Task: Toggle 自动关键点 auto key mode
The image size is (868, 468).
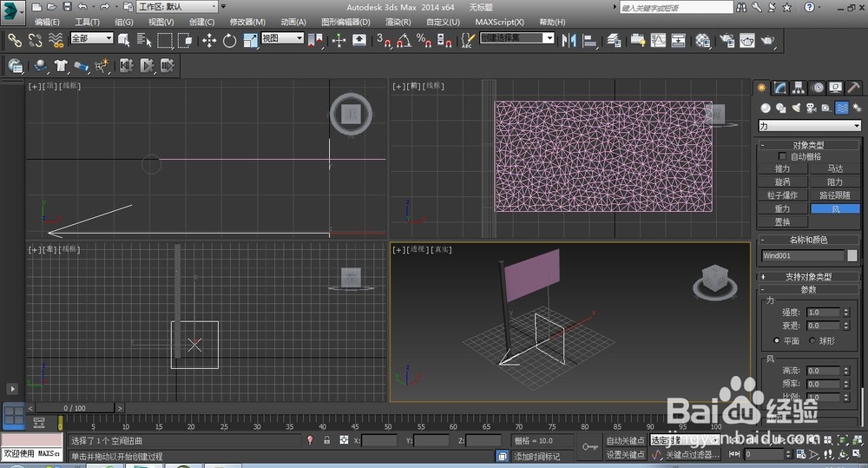Action: pos(626,440)
